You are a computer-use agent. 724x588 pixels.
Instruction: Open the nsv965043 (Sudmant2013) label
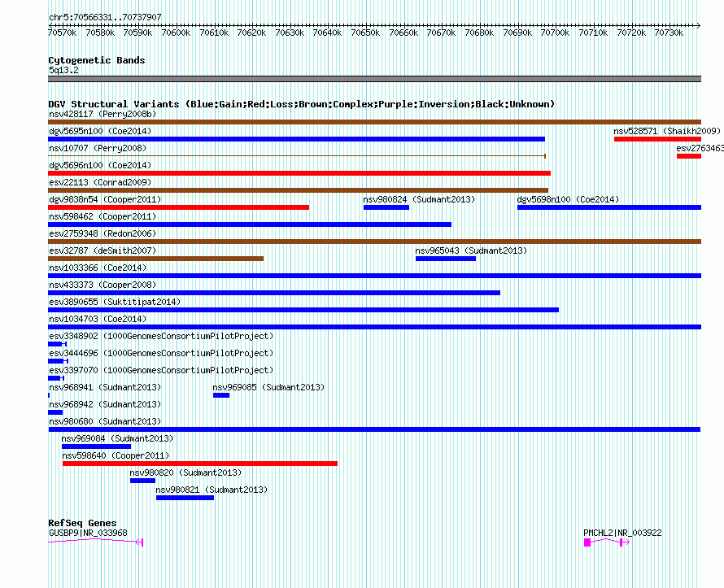pyautogui.click(x=471, y=250)
